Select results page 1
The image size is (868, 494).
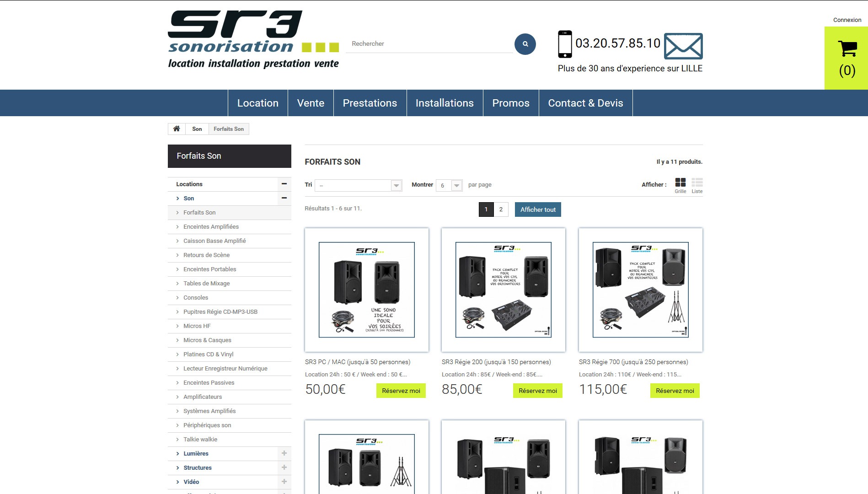(486, 209)
